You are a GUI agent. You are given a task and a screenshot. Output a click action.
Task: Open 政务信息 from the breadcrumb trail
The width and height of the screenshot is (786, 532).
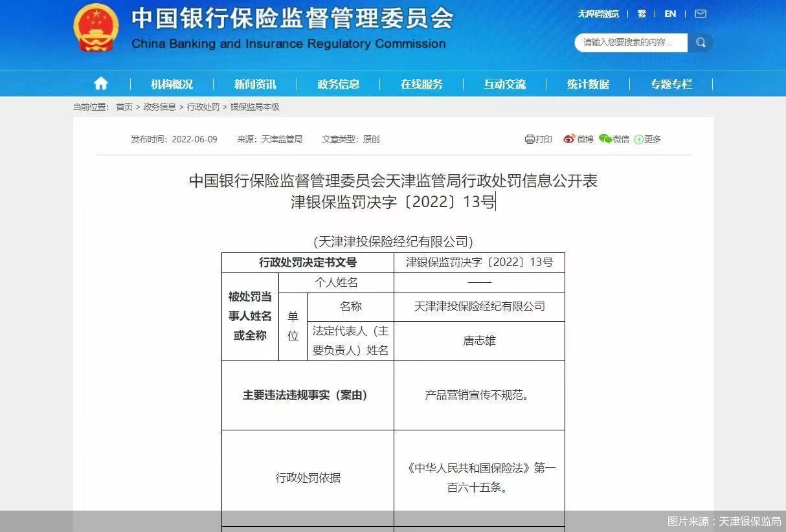point(160,107)
